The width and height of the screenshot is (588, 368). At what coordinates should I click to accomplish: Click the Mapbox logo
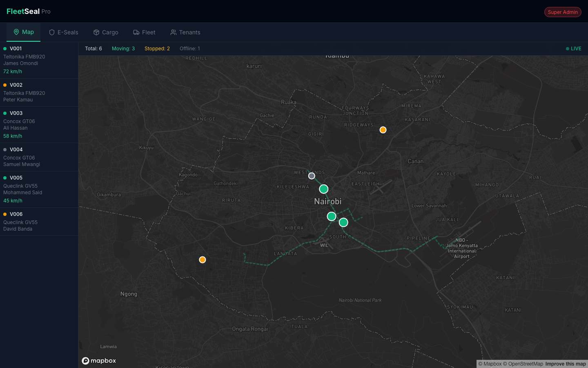click(99, 361)
